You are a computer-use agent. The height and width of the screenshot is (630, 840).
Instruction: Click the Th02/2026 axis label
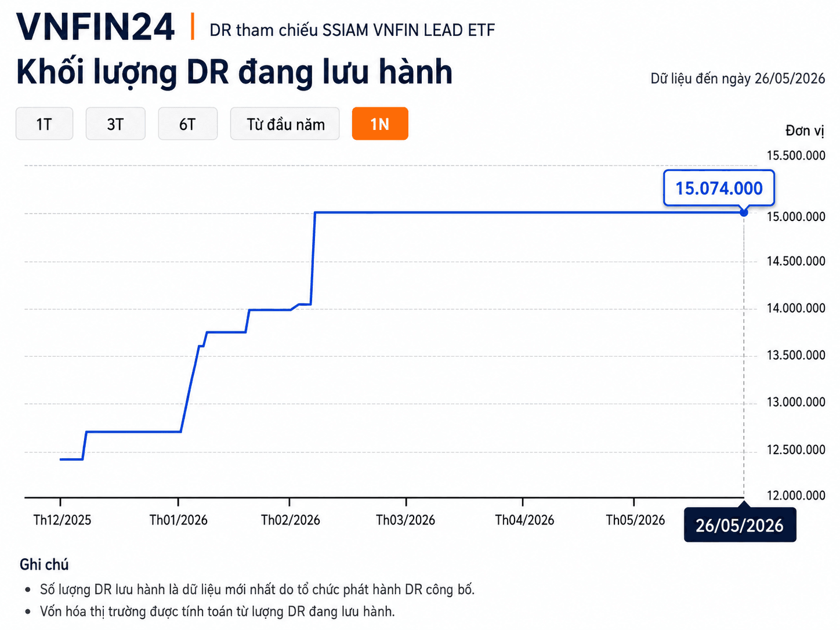tap(290, 520)
